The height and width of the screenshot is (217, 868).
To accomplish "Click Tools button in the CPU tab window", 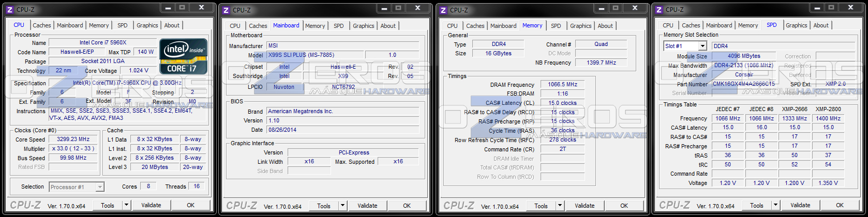I will pos(108,205).
